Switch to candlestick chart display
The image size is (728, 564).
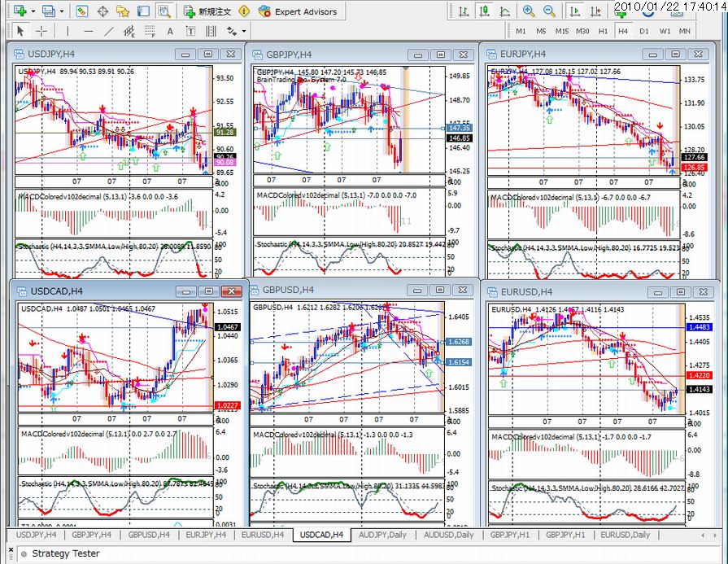484,11
